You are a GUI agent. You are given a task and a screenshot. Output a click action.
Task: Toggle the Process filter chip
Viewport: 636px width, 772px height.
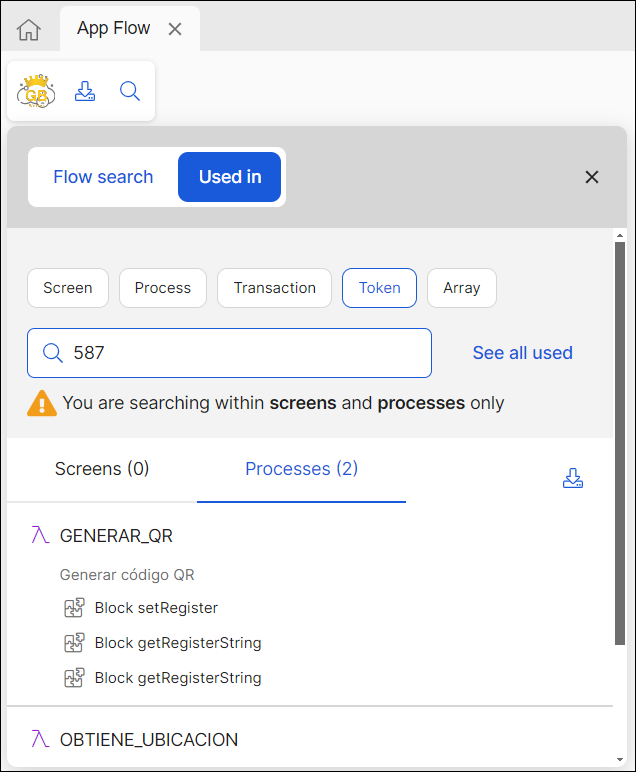[x=163, y=288]
